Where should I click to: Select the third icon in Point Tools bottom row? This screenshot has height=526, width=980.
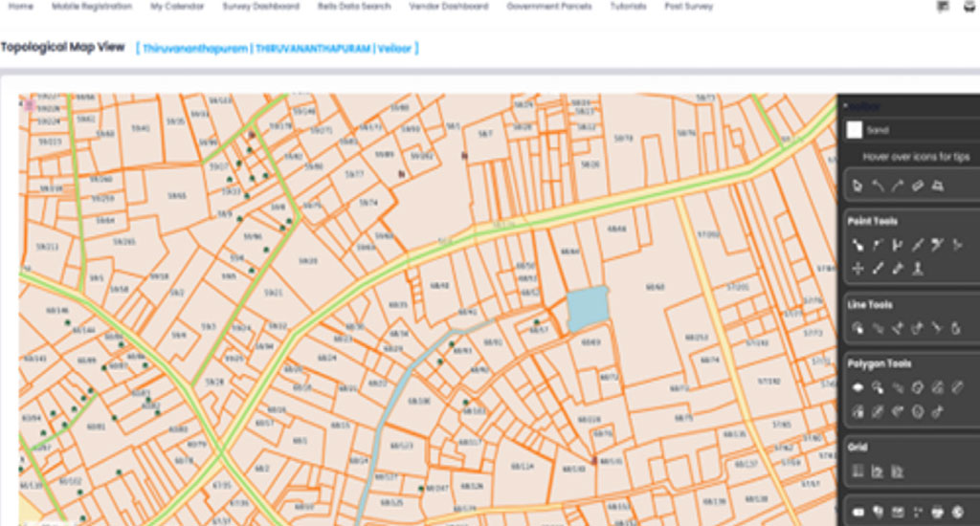pyautogui.click(x=898, y=269)
